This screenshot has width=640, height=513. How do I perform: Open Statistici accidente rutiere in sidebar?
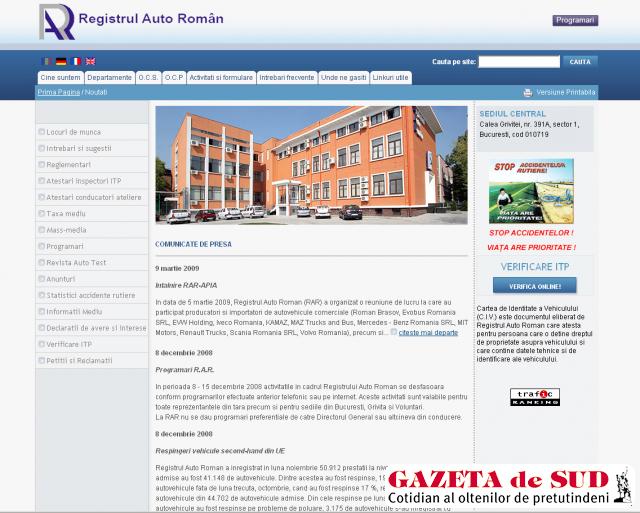[92, 295]
